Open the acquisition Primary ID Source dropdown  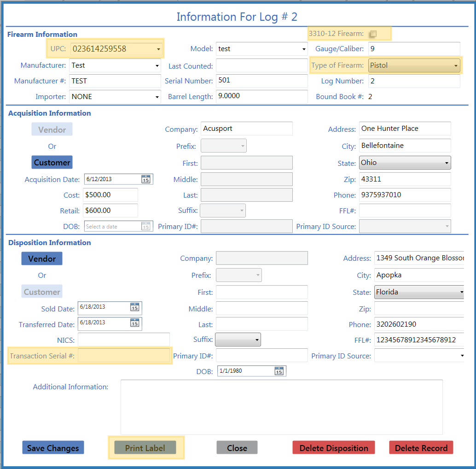point(405,226)
